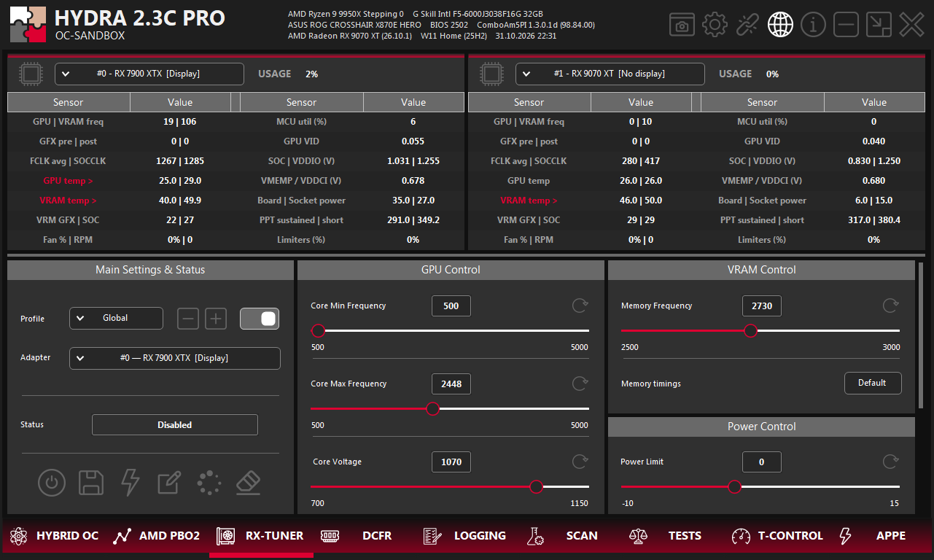
Task: Reset Core Min Frequency with its circular arrow
Action: (x=580, y=306)
